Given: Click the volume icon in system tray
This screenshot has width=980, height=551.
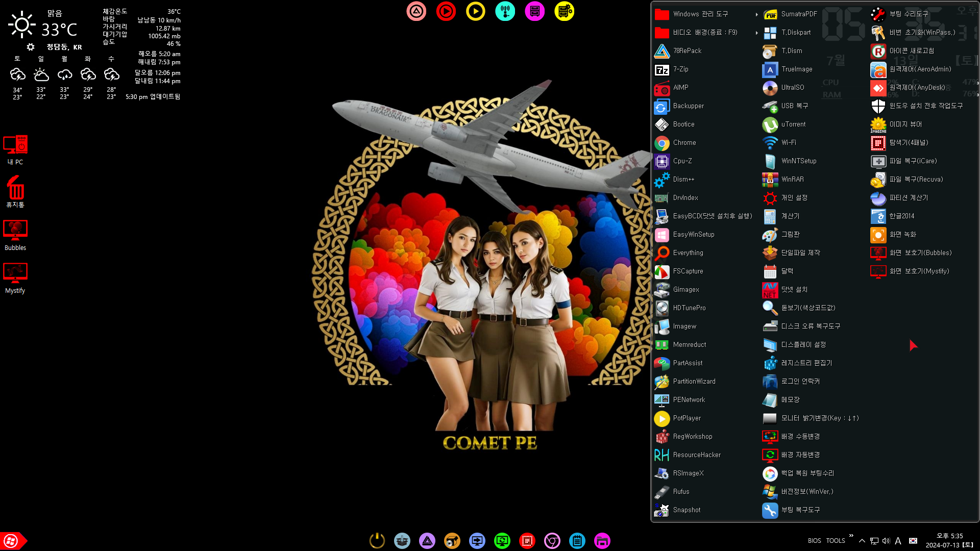Looking at the screenshot, I should (x=886, y=541).
